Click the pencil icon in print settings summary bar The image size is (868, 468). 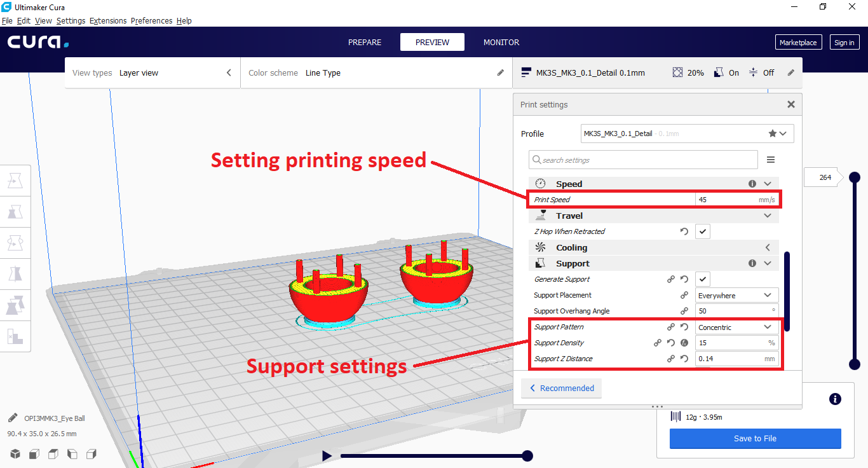tap(791, 73)
